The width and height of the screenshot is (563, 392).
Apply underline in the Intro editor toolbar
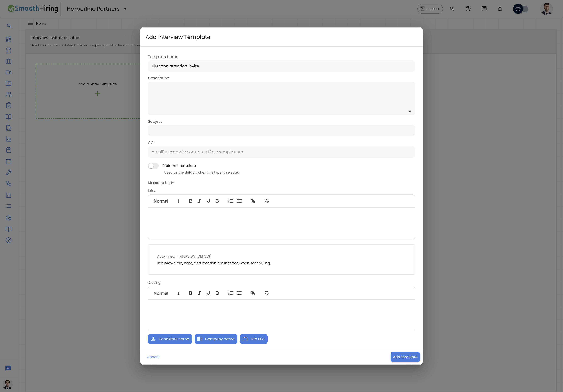[x=208, y=201]
